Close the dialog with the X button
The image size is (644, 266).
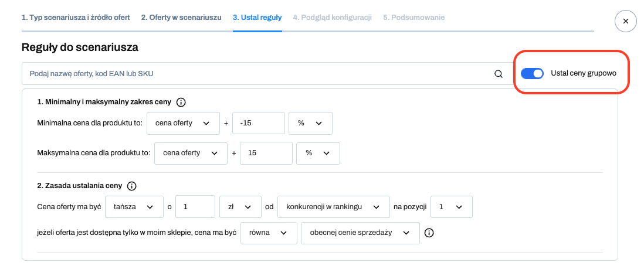point(625,21)
